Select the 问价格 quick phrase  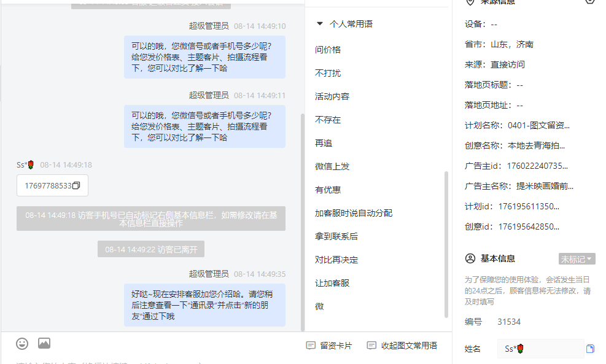328,50
